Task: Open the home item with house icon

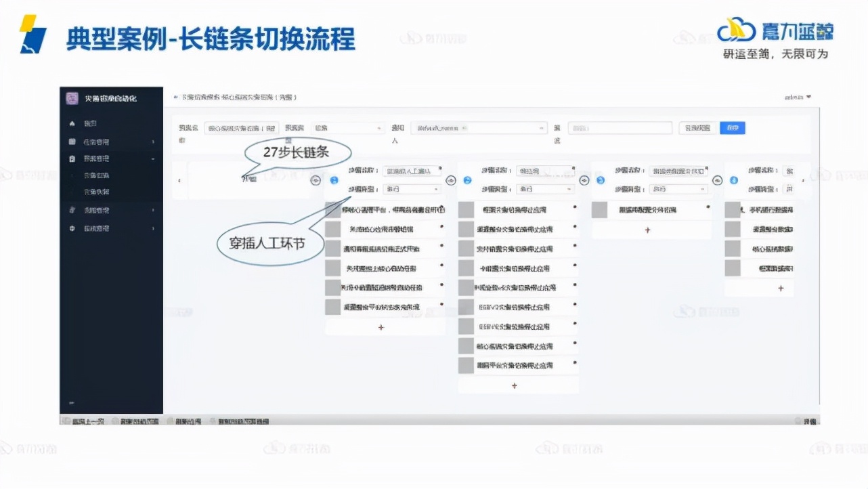Action: [111, 124]
